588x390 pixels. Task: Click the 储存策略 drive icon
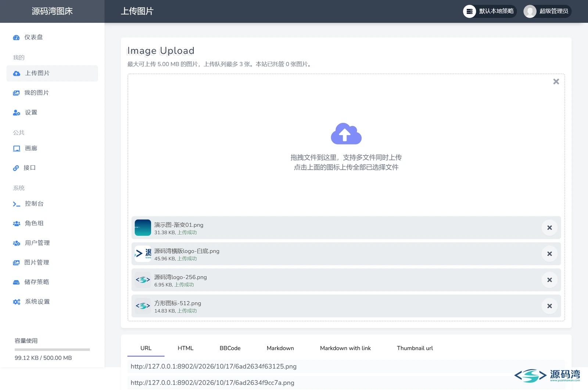[x=16, y=282]
